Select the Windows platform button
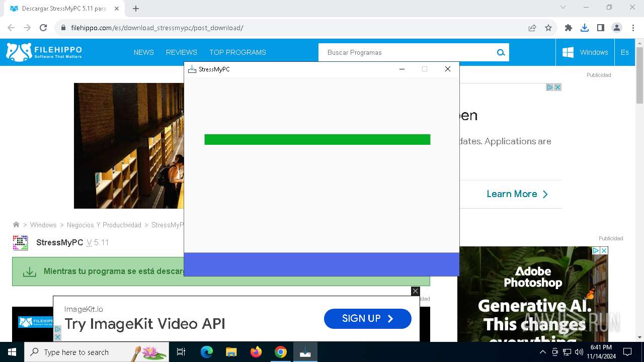The height and width of the screenshot is (362, 644). pyautogui.click(x=585, y=52)
